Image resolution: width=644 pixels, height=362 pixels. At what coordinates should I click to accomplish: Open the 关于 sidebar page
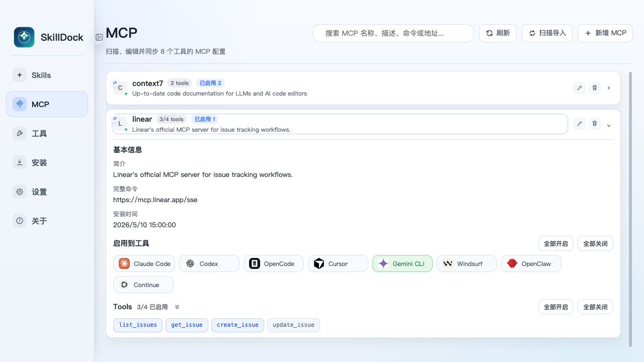[47, 221]
